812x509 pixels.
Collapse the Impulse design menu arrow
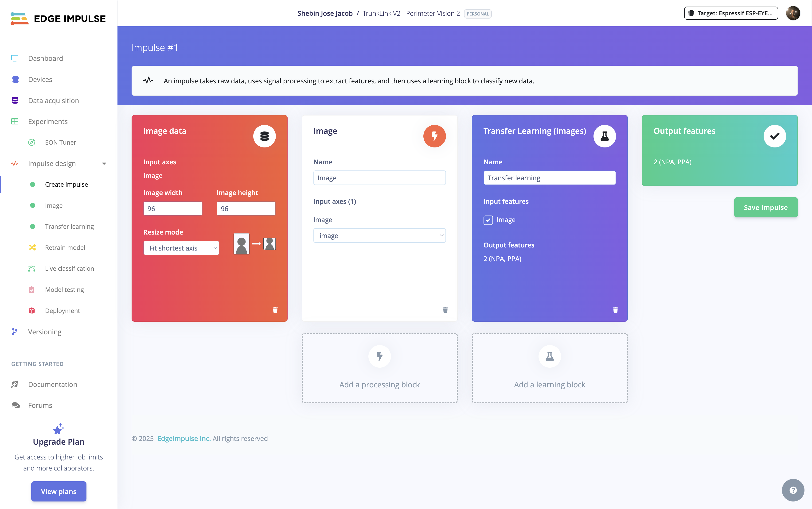point(104,164)
